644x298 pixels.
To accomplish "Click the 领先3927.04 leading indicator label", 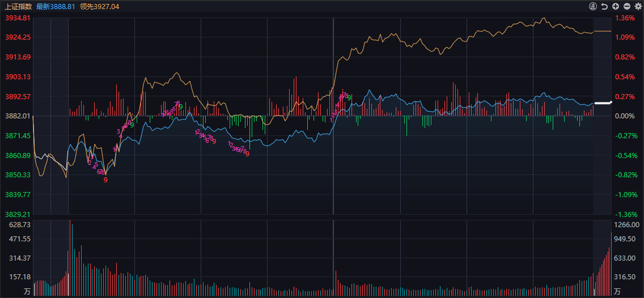I will pyautogui.click(x=101, y=7).
